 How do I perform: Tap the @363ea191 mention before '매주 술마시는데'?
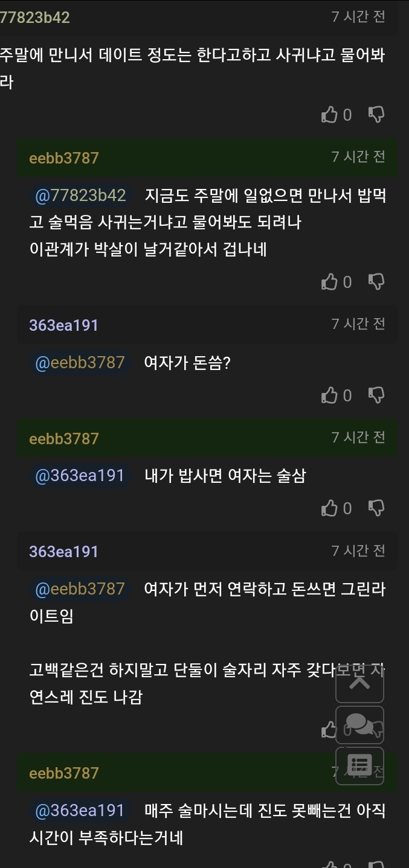click(80, 811)
